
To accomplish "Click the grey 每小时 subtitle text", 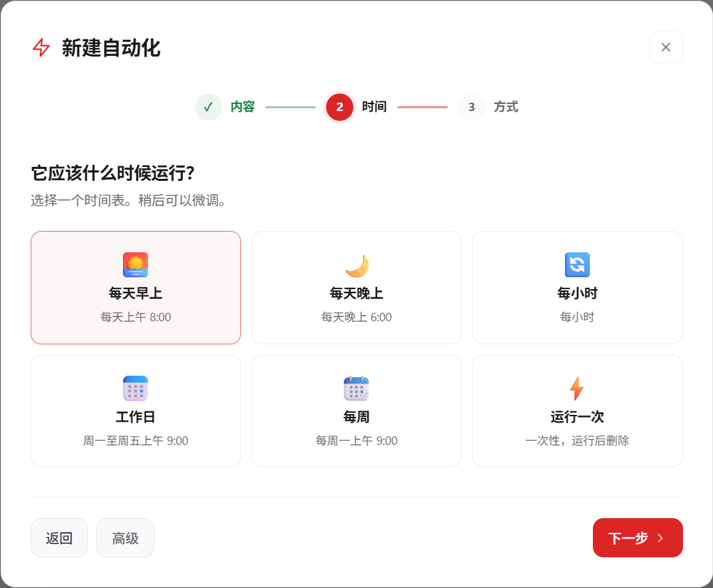I will pos(577,317).
